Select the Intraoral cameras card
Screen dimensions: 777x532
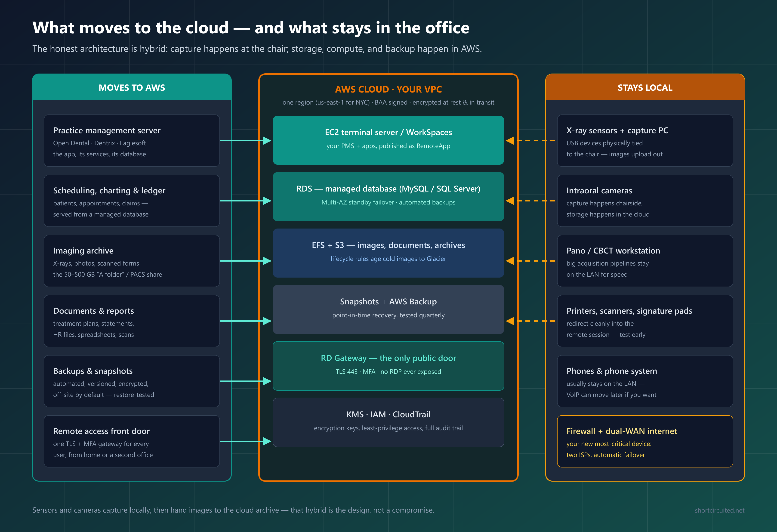(x=645, y=201)
